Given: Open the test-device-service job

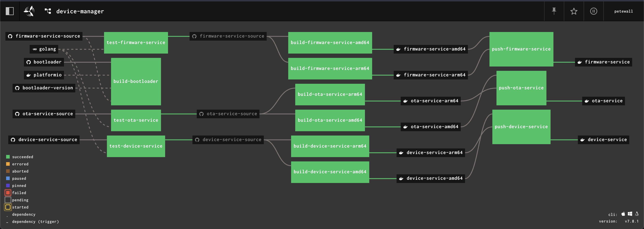Looking at the screenshot, I should [136, 146].
